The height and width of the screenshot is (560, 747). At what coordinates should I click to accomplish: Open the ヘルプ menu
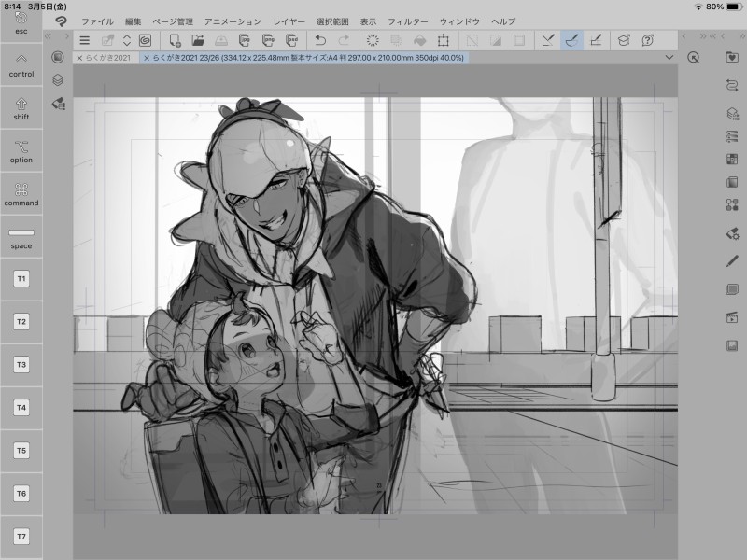(x=503, y=21)
